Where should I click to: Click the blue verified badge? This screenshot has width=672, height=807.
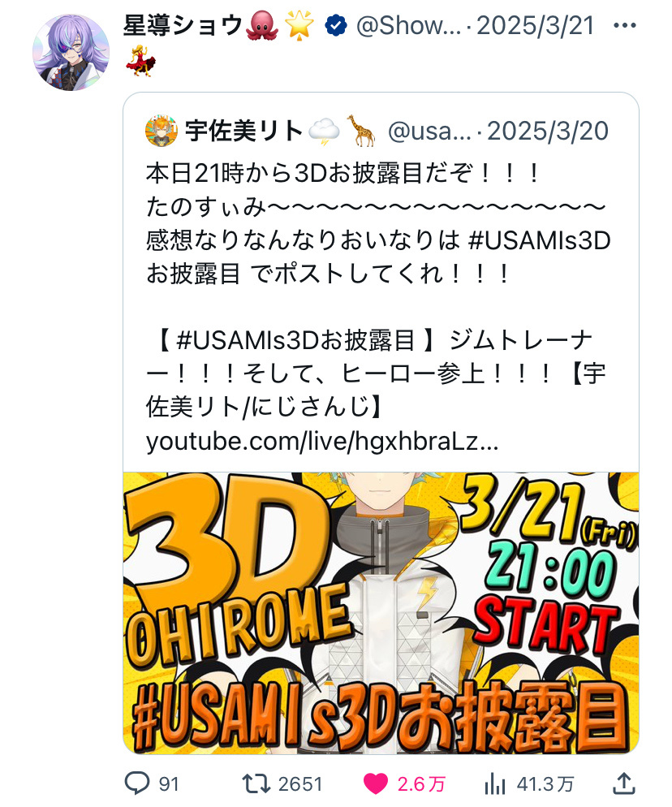pos(336,26)
